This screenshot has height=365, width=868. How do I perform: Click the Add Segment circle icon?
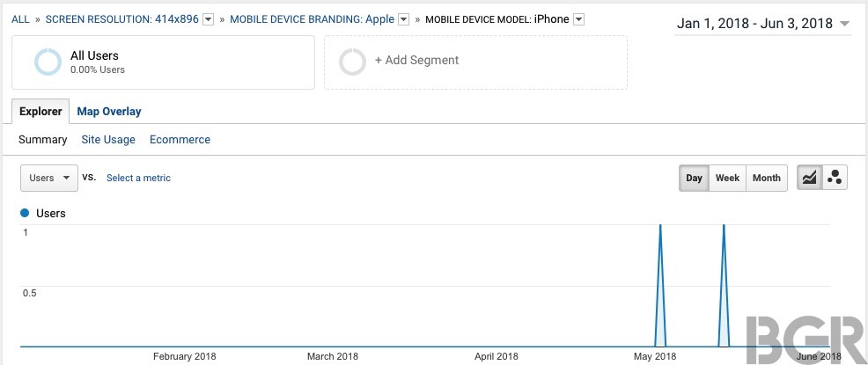point(352,62)
